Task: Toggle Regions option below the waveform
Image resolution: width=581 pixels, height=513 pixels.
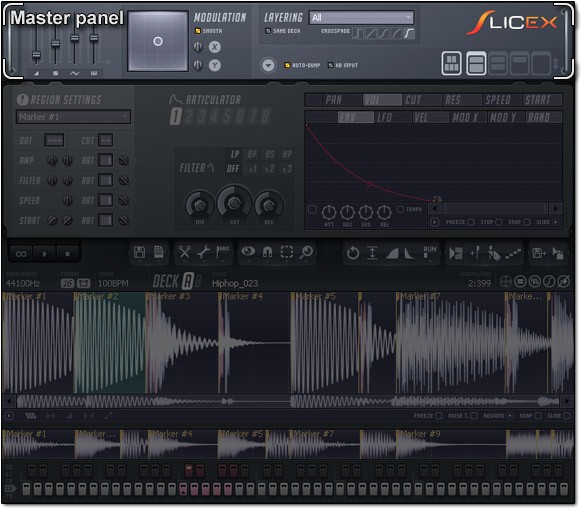Action: [x=509, y=416]
